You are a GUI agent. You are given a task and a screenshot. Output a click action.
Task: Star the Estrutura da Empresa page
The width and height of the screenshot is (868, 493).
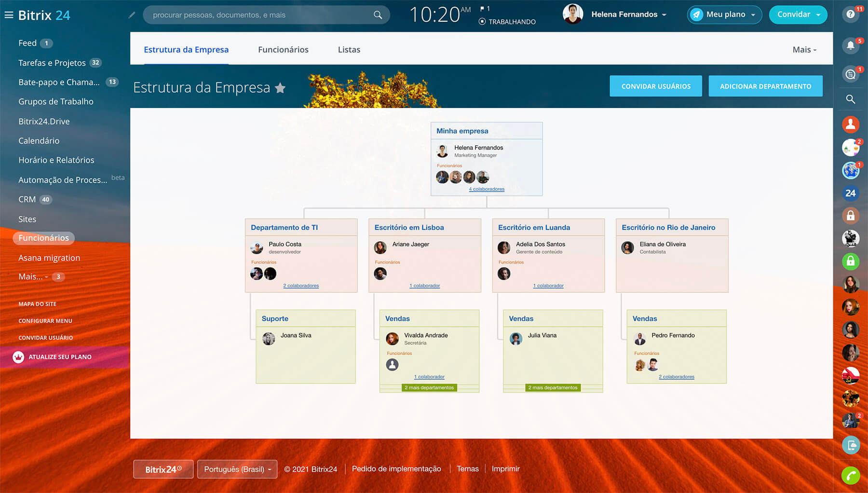click(x=280, y=88)
